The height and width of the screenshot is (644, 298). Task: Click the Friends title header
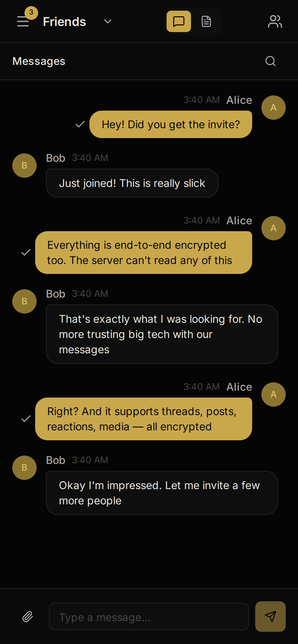(x=64, y=21)
